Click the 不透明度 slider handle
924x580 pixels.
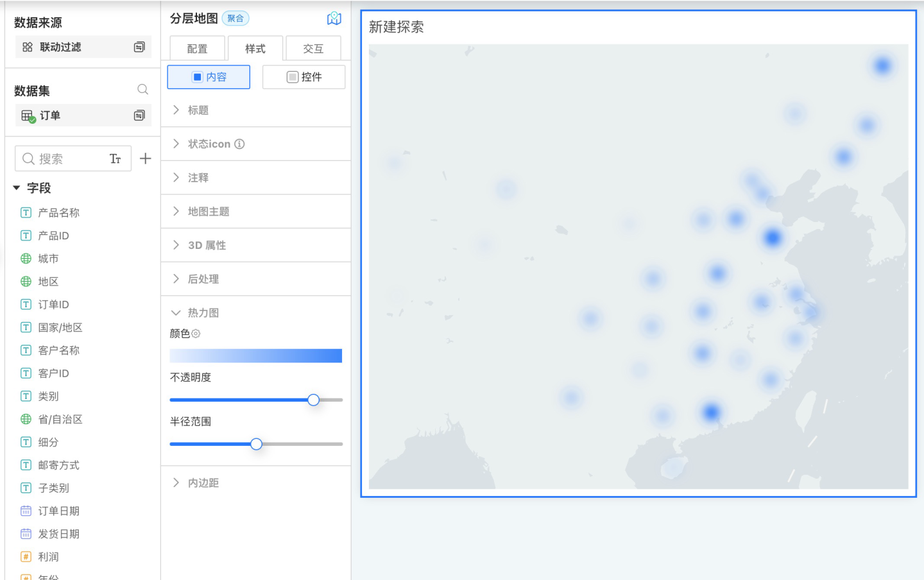tap(313, 400)
